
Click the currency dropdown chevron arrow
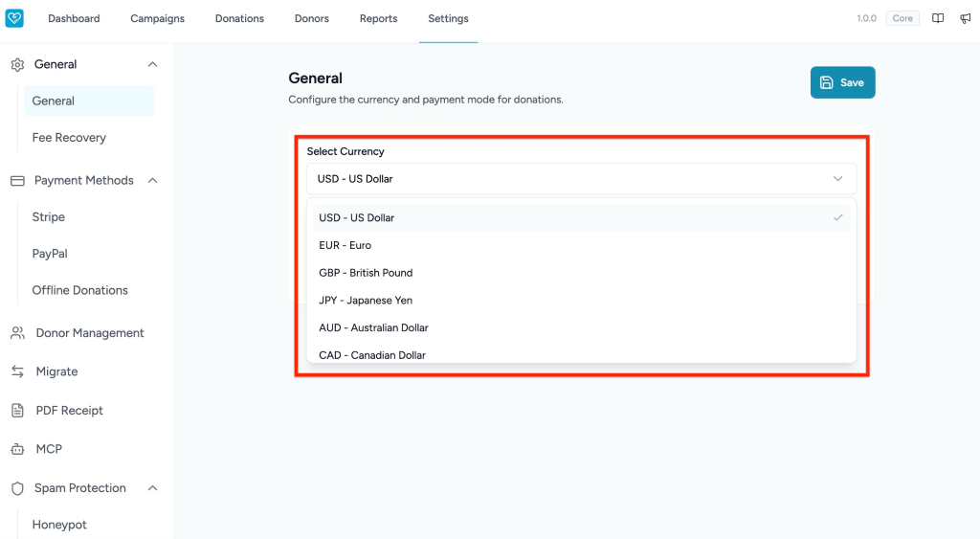(837, 179)
